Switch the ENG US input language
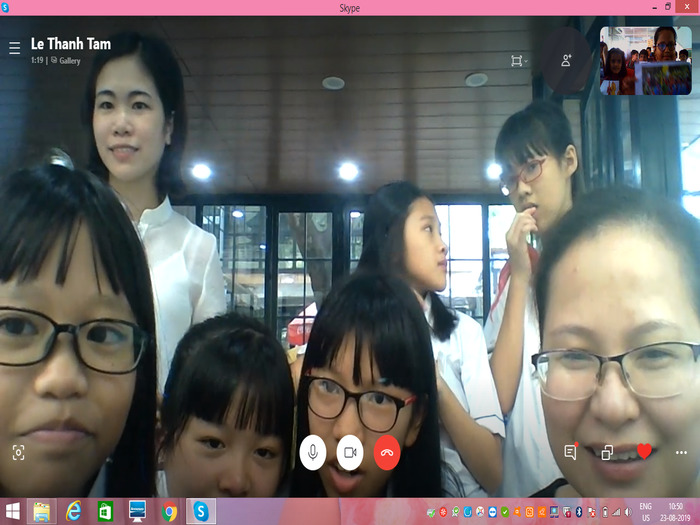This screenshot has height=525, width=700. pyautogui.click(x=646, y=512)
